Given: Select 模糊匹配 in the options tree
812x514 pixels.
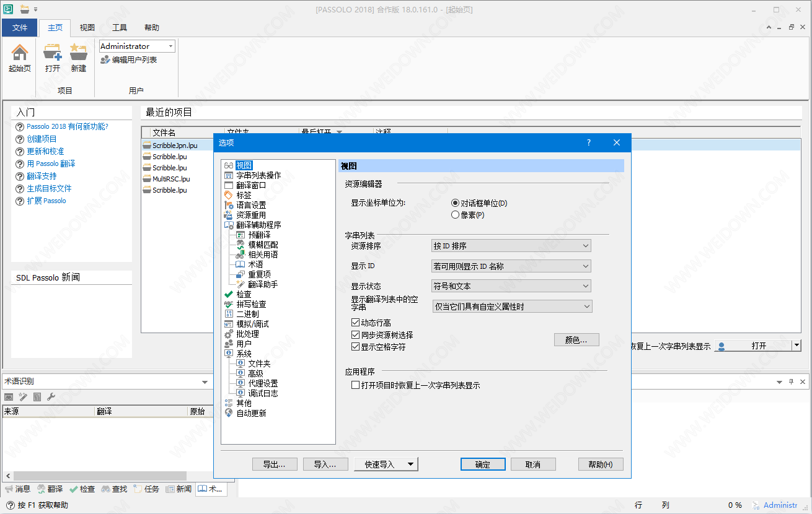Looking at the screenshot, I should coord(263,245).
